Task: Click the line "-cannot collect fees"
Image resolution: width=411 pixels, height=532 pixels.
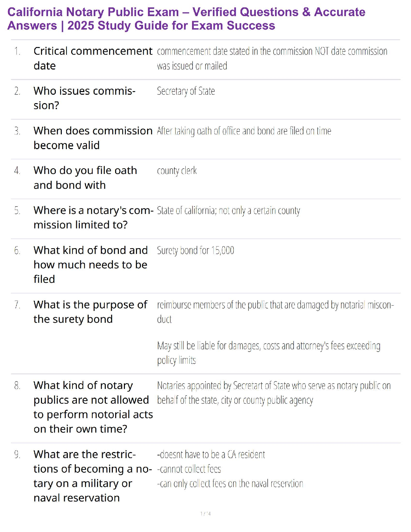Action: [x=189, y=469]
